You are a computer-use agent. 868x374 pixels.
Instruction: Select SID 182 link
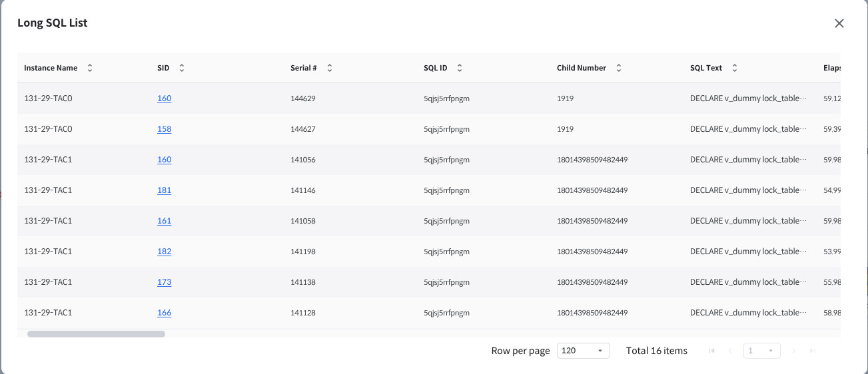pos(164,252)
